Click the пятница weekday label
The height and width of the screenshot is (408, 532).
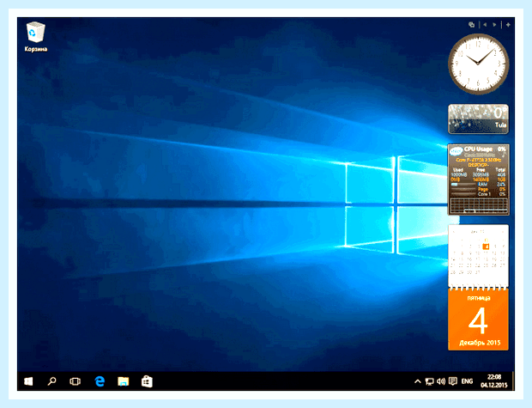click(479, 298)
